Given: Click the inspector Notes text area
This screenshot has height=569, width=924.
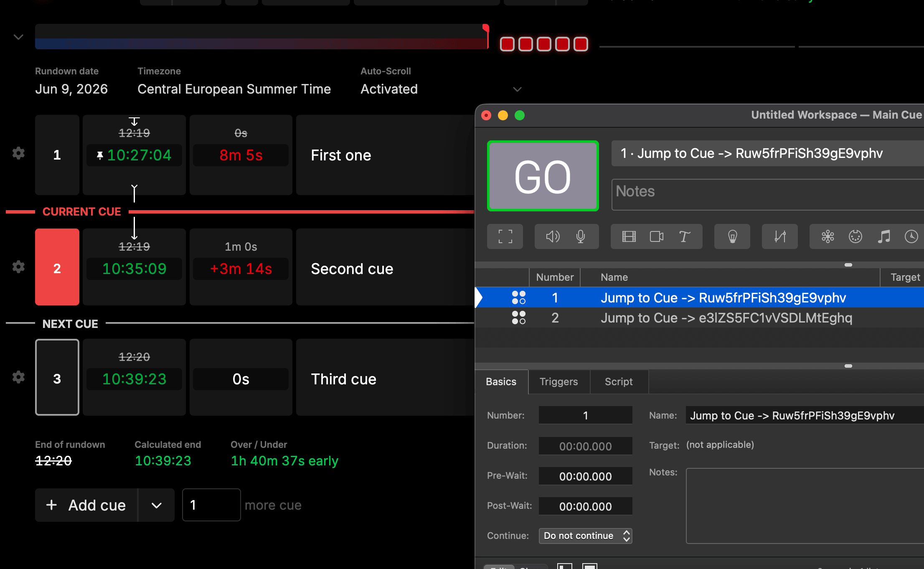Looking at the screenshot, I should [x=805, y=506].
